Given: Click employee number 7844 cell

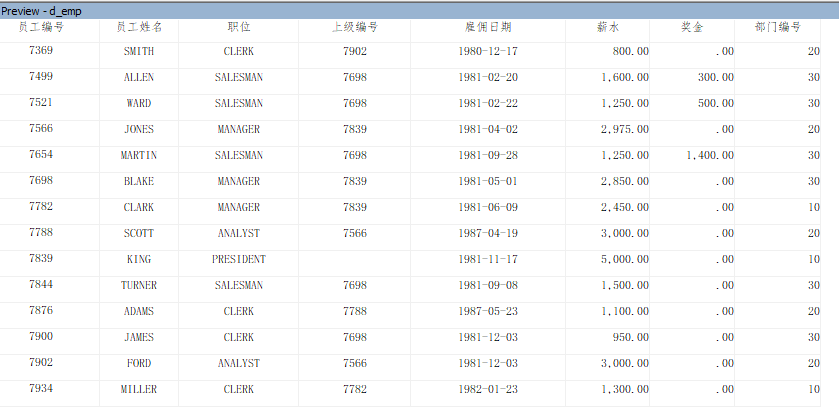Looking at the screenshot, I should tap(41, 285).
